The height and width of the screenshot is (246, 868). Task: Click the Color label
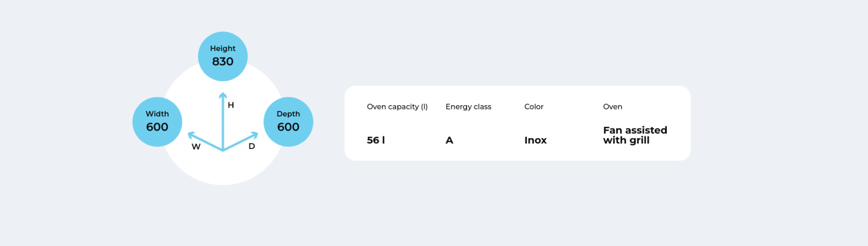[x=534, y=107]
